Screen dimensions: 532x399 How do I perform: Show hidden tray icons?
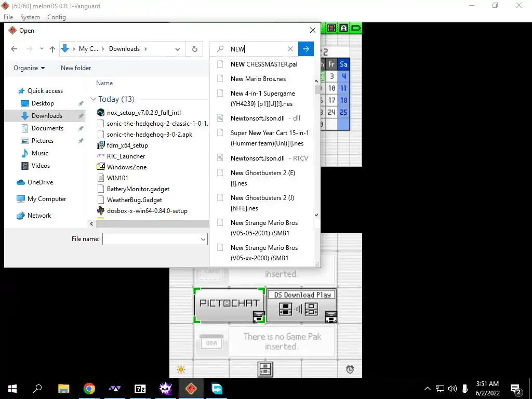[428, 389]
